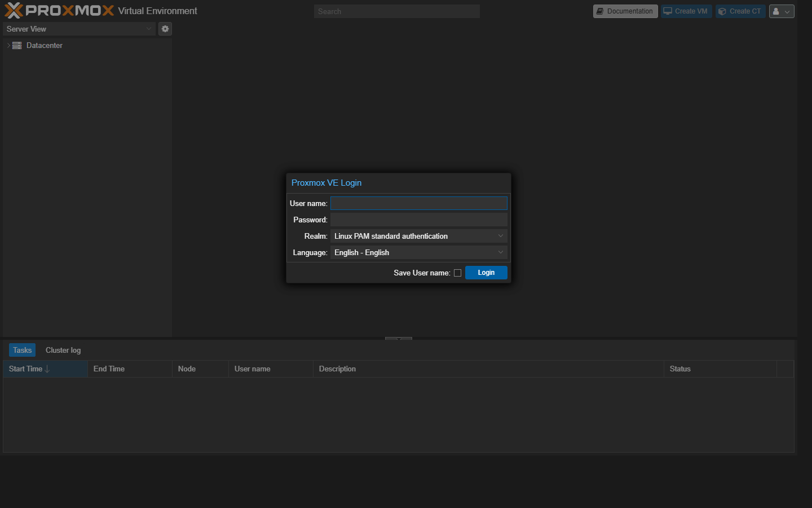Sort by Start Time column
The image size is (812, 508).
click(45, 369)
